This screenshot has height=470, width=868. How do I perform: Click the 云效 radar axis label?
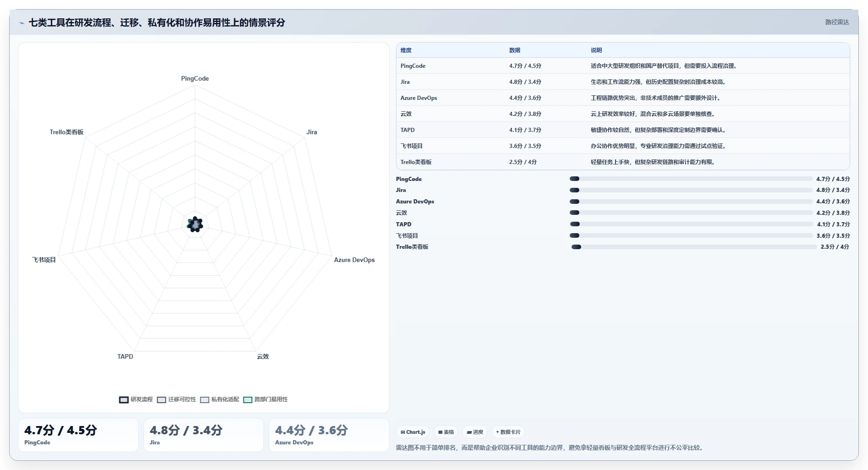click(x=263, y=356)
